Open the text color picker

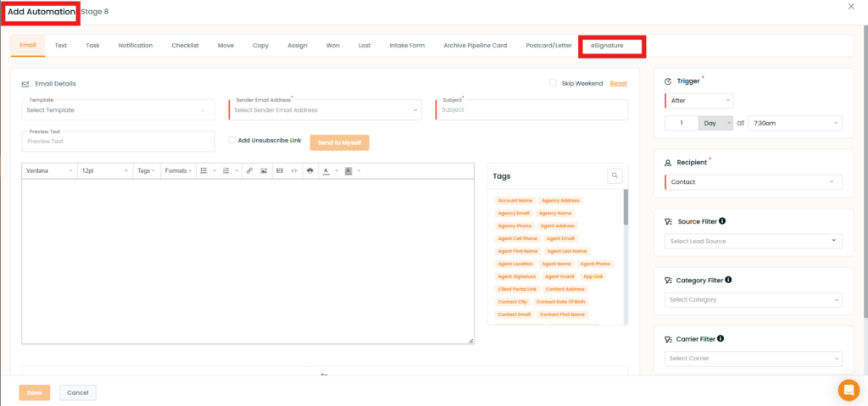click(327, 170)
